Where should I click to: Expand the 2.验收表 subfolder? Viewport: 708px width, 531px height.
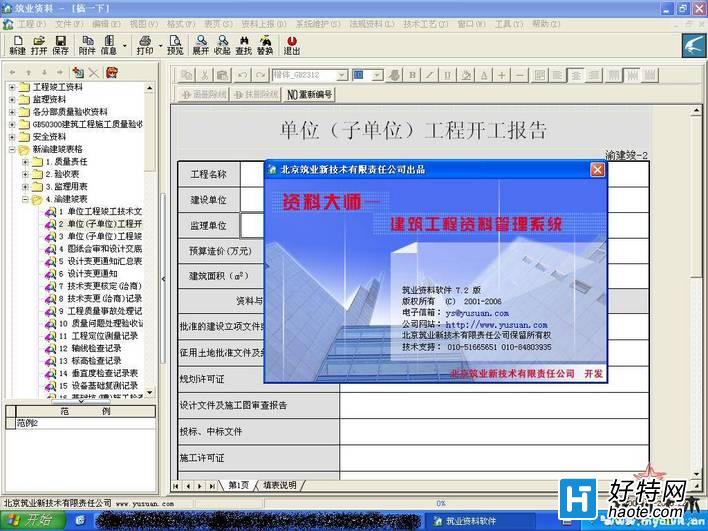point(25,174)
